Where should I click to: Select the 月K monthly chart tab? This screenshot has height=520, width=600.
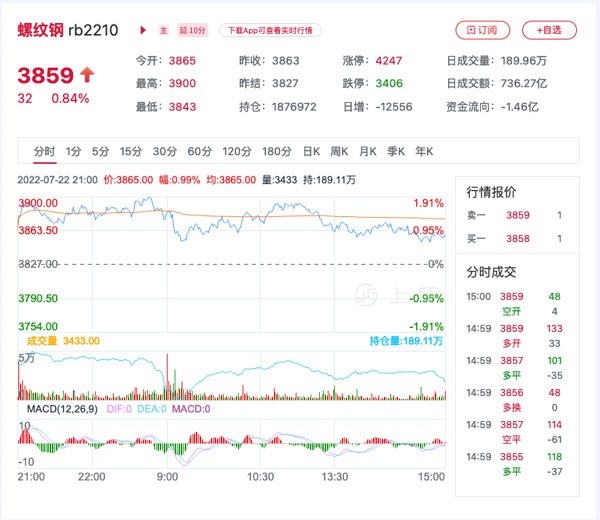click(367, 152)
